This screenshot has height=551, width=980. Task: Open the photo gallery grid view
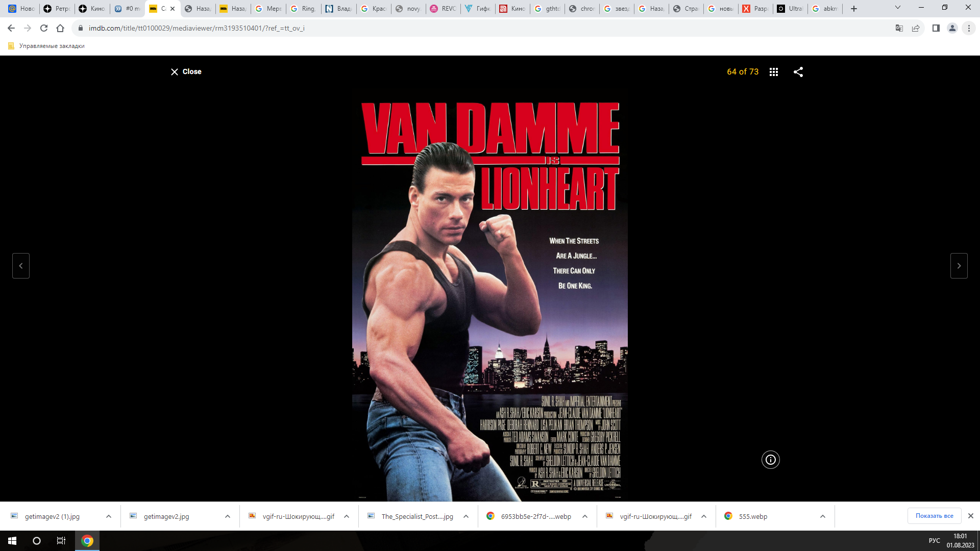tap(774, 72)
